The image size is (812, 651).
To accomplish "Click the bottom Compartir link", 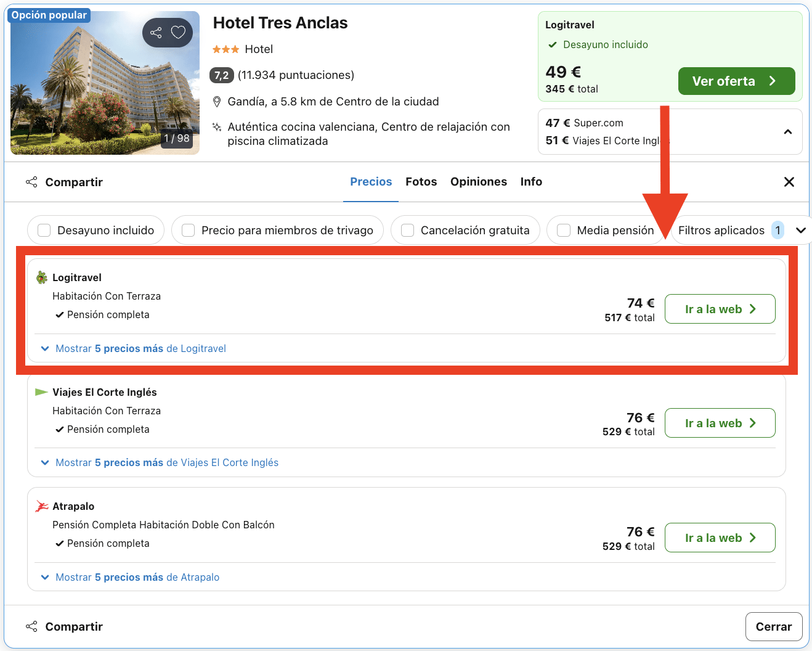I will click(x=74, y=627).
